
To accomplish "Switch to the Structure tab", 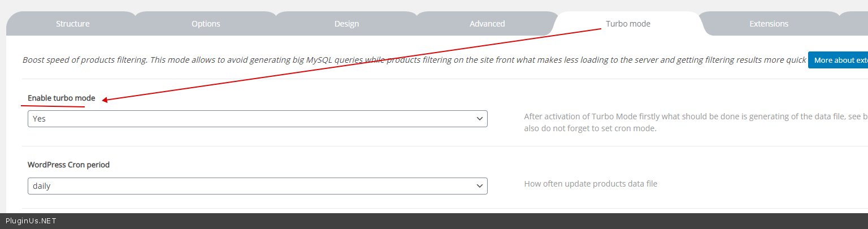I will [x=72, y=24].
